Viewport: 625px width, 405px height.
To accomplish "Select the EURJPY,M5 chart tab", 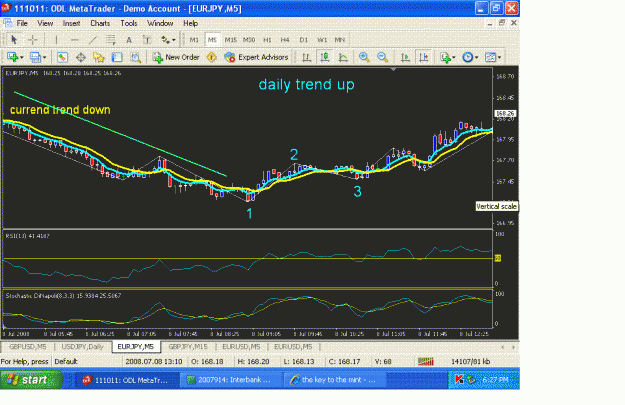I will point(136,347).
